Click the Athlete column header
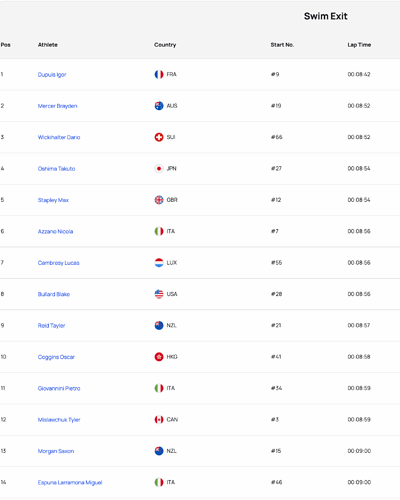 click(x=48, y=45)
